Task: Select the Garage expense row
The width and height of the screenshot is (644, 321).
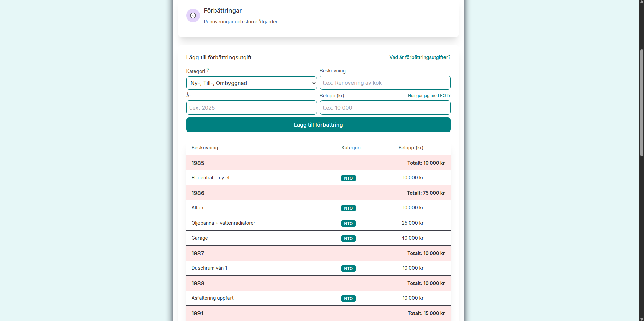Action: point(318,238)
